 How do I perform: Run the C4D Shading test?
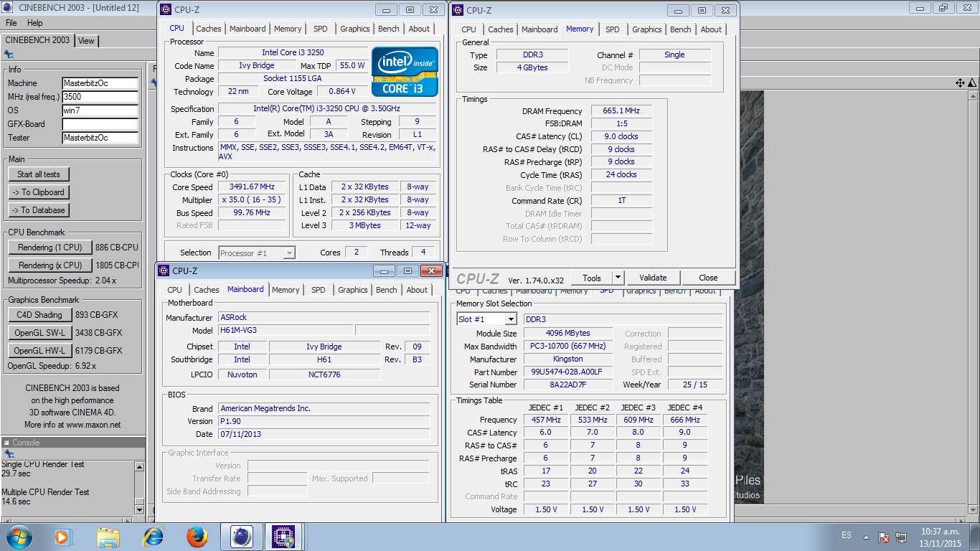point(39,315)
